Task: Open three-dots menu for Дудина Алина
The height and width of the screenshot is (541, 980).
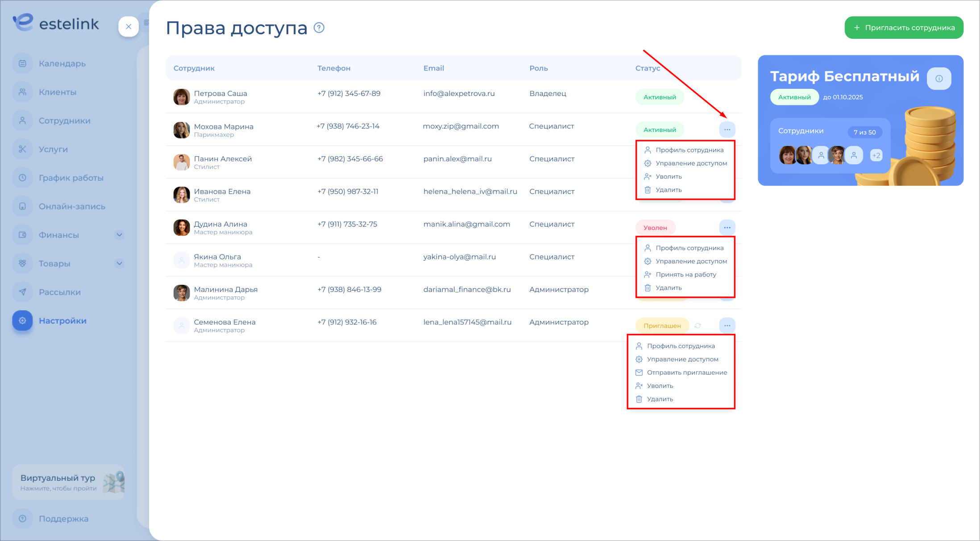Action: pos(727,228)
